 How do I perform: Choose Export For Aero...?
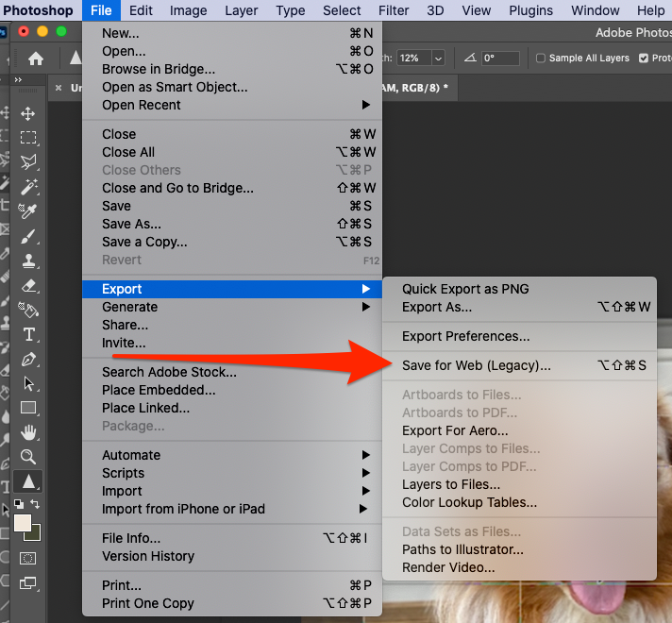519,430
